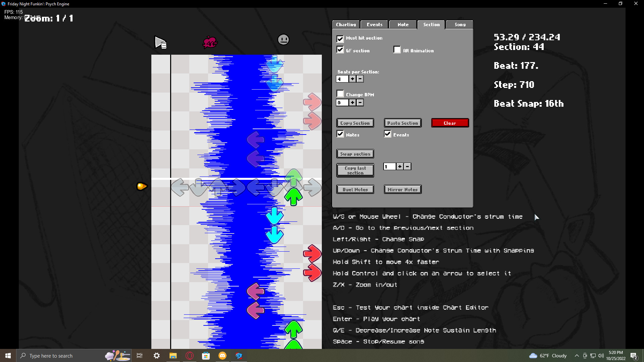Select the first magenta left arrow note
This screenshot has height=362, width=644.
click(256, 291)
